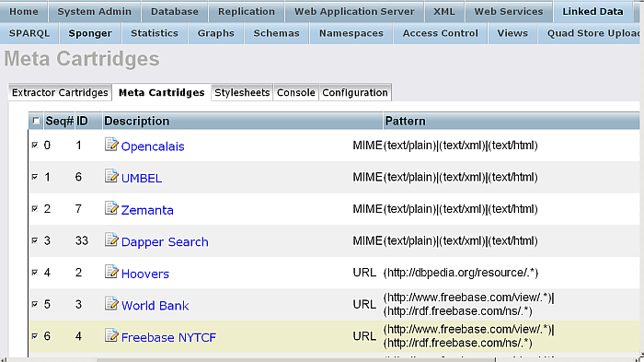Open the Dapper Search cartridge link
Screen dimensions: 644x362
point(165,242)
